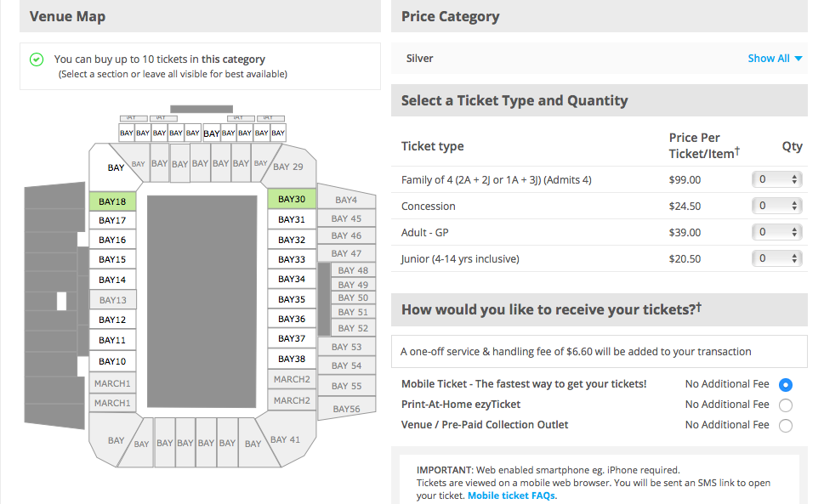The height and width of the screenshot is (504, 824).
Task: Open quantity selector for Family of 4
Action: click(776, 179)
